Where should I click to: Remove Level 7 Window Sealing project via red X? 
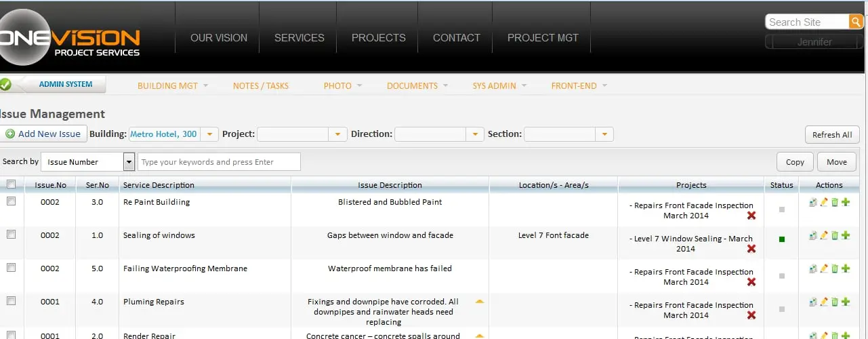(x=751, y=249)
